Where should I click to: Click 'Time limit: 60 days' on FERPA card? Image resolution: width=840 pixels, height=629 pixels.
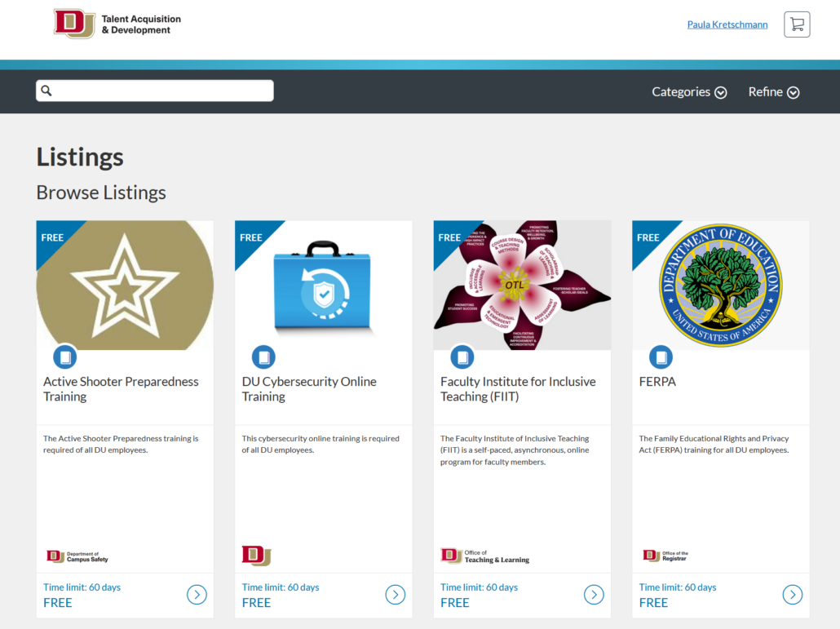click(678, 587)
